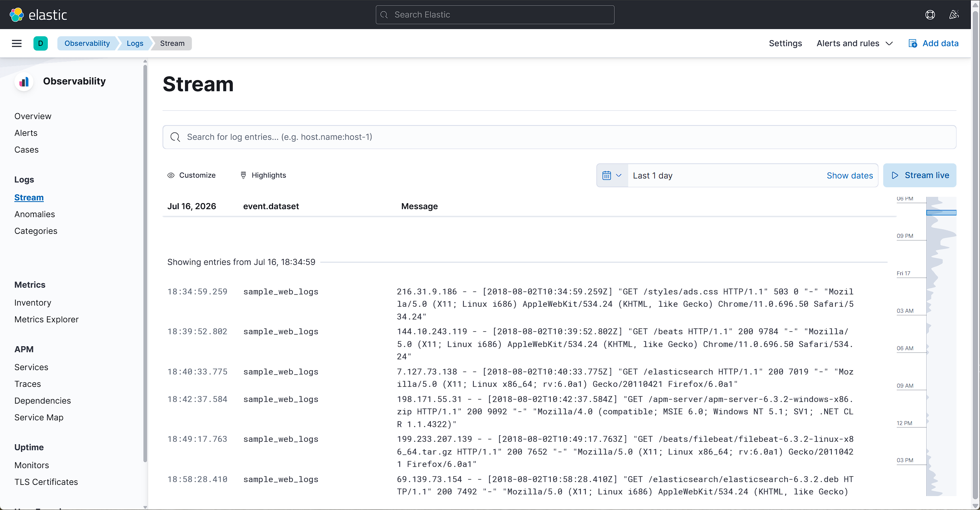The image size is (980, 510).
Task: Click the 18:49:17.763 log entry timestamp
Action: coord(197,439)
